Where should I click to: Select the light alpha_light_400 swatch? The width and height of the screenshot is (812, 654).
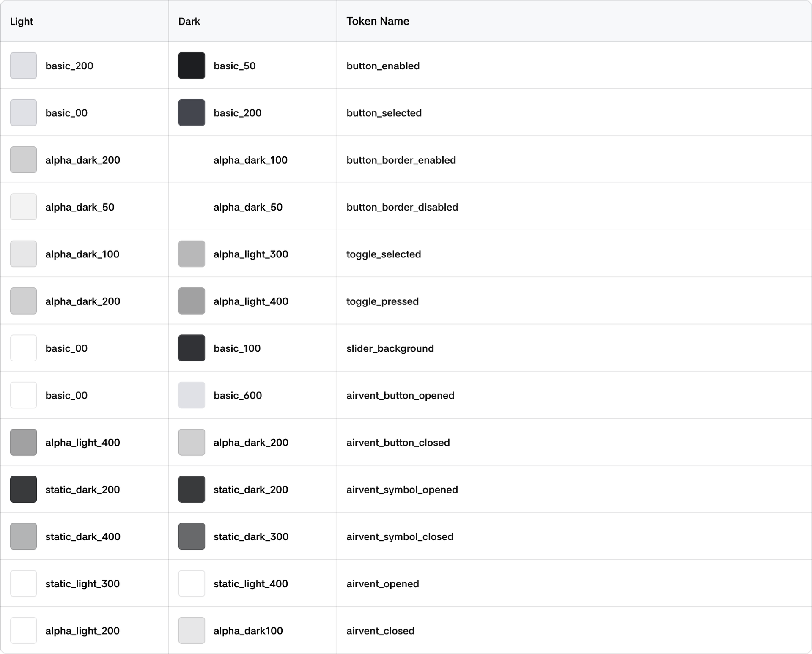pos(23,442)
